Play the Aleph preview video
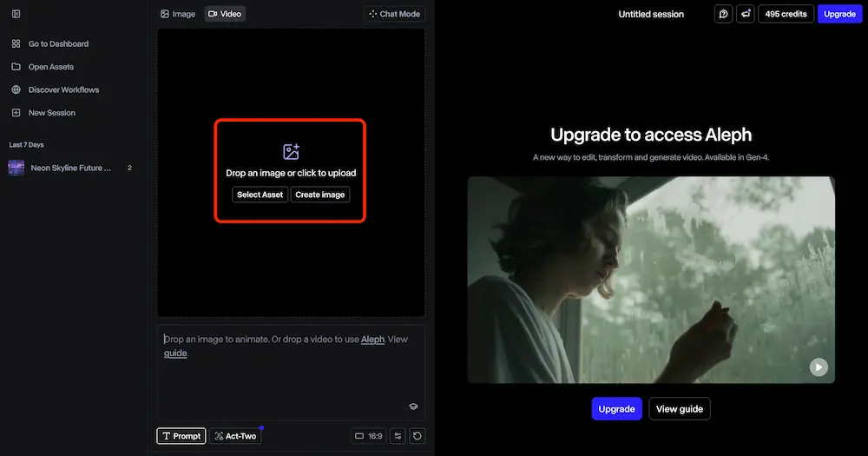The image size is (868, 456). click(x=819, y=367)
